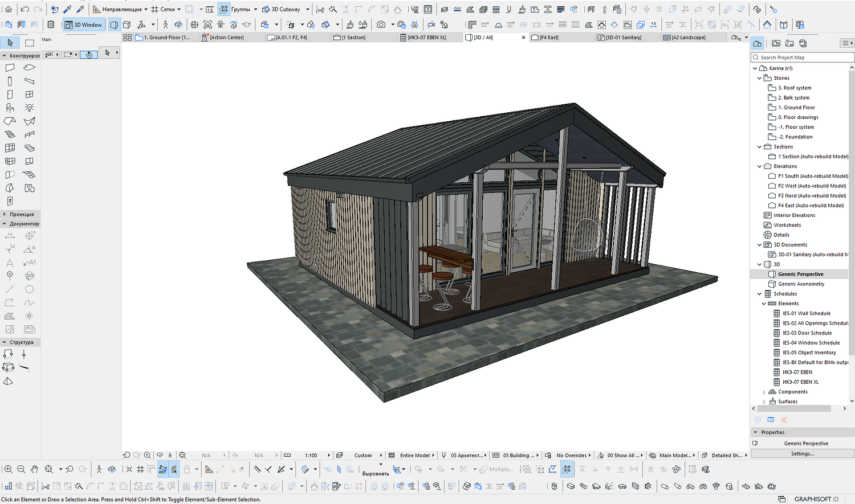This screenshot has width=855, height=504.
Task: Click GRAPHISOFT ID in status bar
Action: (x=816, y=499)
